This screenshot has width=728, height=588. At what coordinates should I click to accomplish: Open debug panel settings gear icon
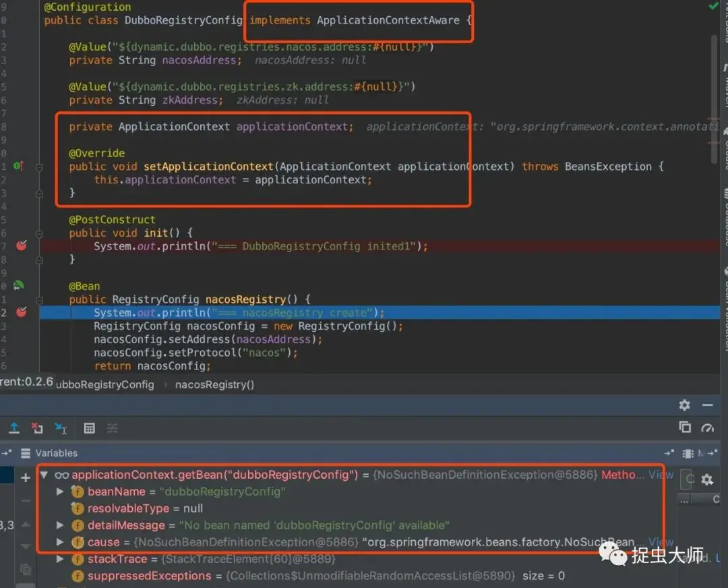click(684, 405)
